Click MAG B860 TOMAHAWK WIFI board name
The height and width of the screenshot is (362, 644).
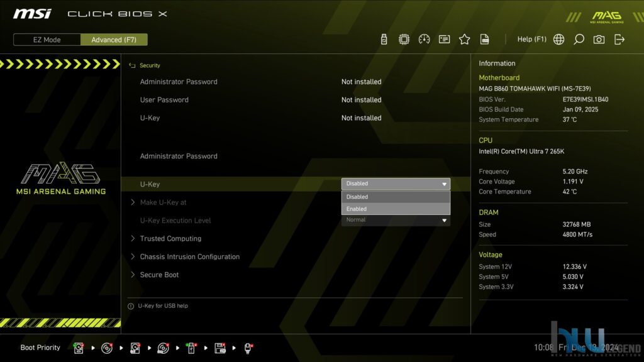pyautogui.click(x=535, y=89)
